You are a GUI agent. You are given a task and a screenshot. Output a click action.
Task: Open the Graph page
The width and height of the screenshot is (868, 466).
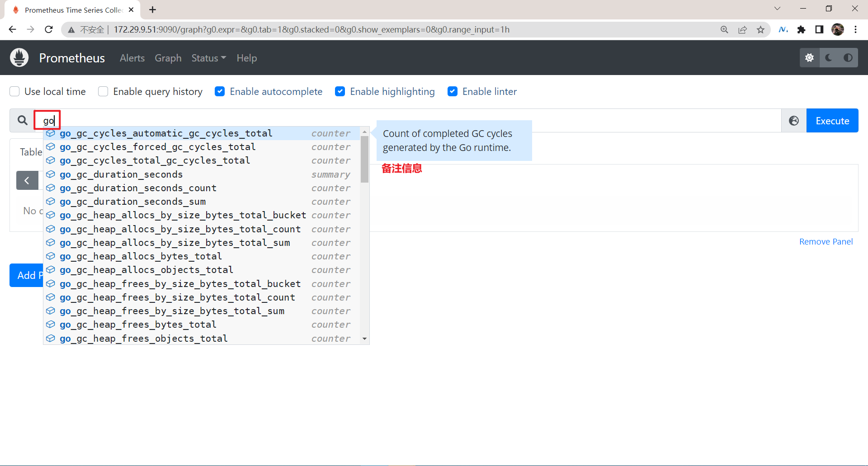(168, 58)
